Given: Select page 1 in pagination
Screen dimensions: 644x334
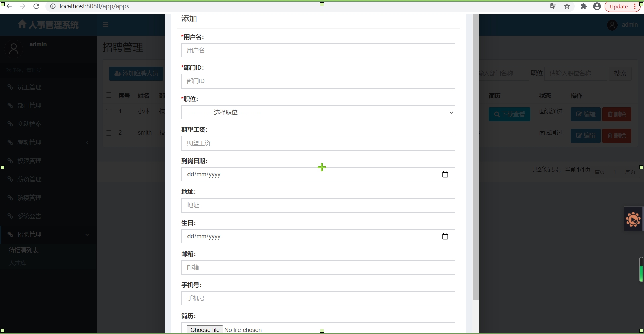Looking at the screenshot, I should point(615,172).
